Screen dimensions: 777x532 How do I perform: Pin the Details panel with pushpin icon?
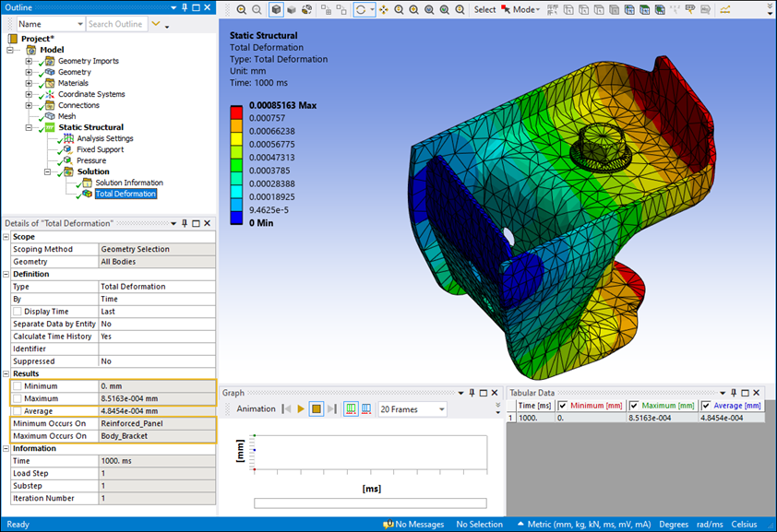pyautogui.click(x=185, y=223)
